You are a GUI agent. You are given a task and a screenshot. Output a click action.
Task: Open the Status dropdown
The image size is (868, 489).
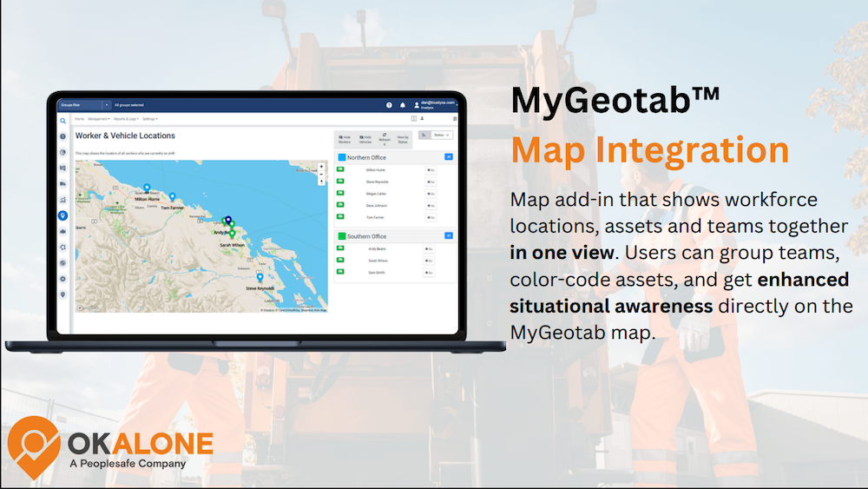442,135
